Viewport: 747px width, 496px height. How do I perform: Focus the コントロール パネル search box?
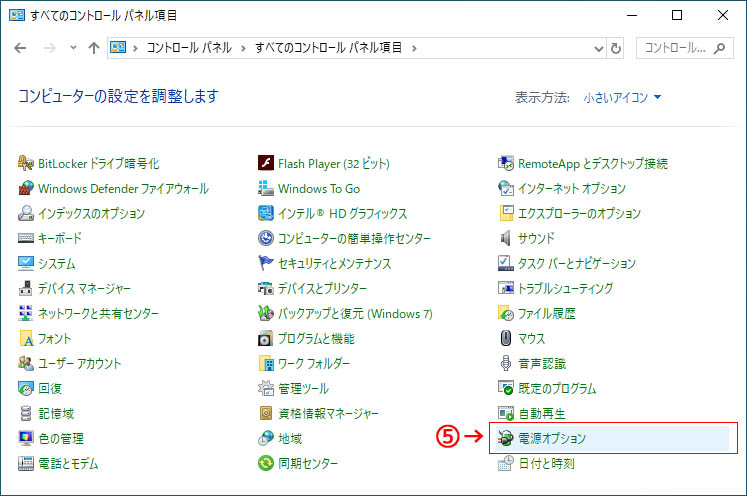(685, 48)
